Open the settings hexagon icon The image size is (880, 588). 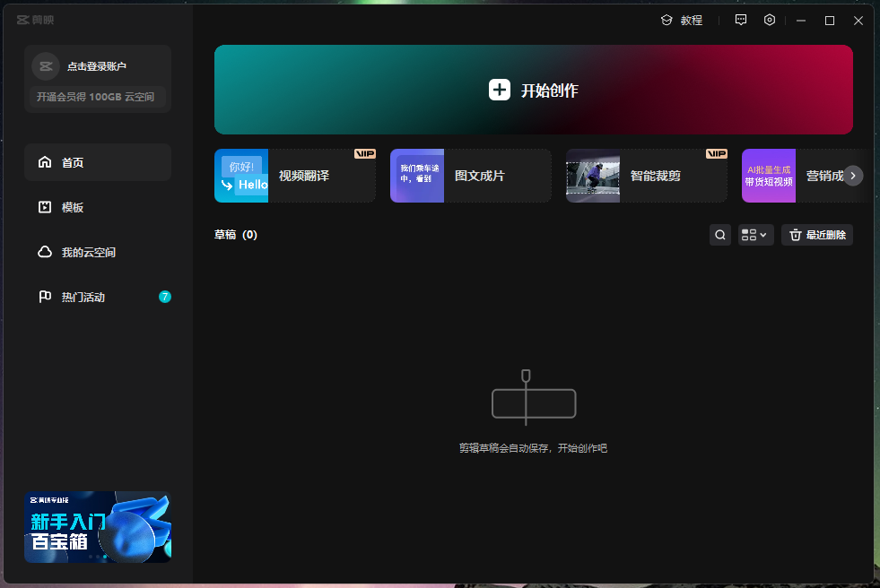click(770, 21)
